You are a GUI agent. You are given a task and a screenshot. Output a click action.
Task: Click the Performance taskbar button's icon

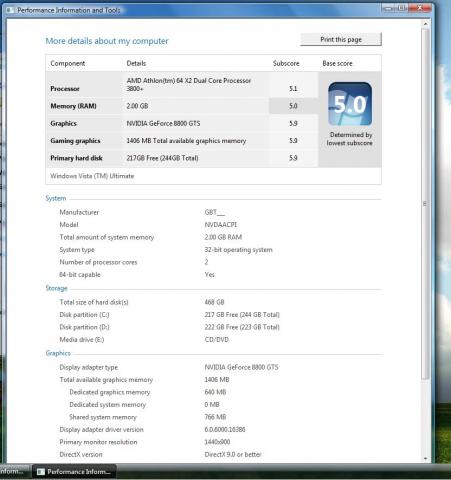point(41,472)
